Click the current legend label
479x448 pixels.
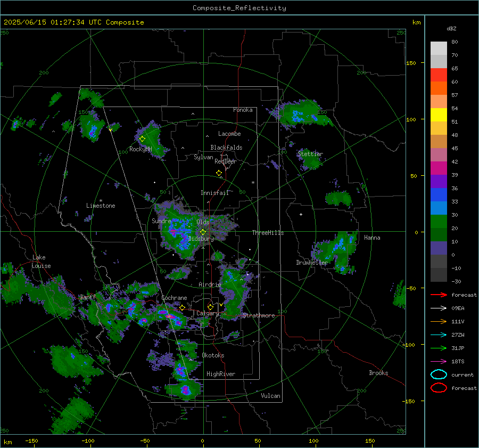463,374
